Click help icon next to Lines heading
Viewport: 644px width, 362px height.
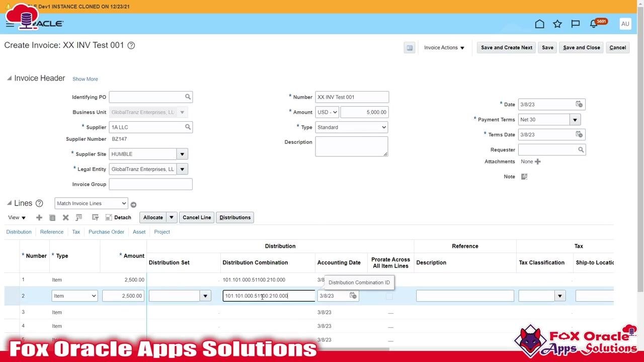click(39, 203)
